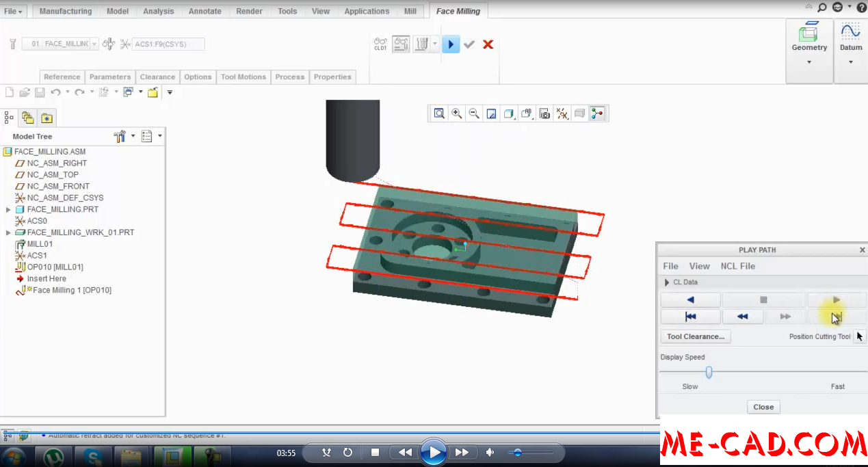Select the Zoom In tool in graphics toolbar

(x=457, y=114)
